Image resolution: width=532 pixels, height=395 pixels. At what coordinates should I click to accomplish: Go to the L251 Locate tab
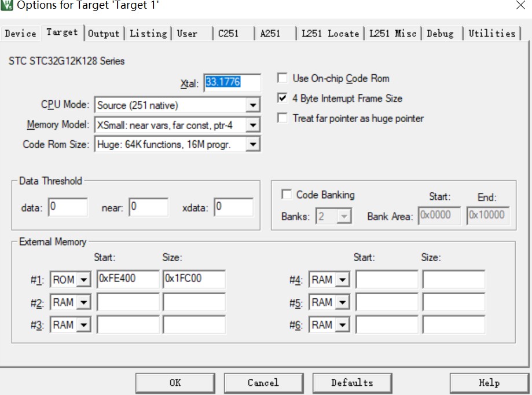tap(330, 34)
